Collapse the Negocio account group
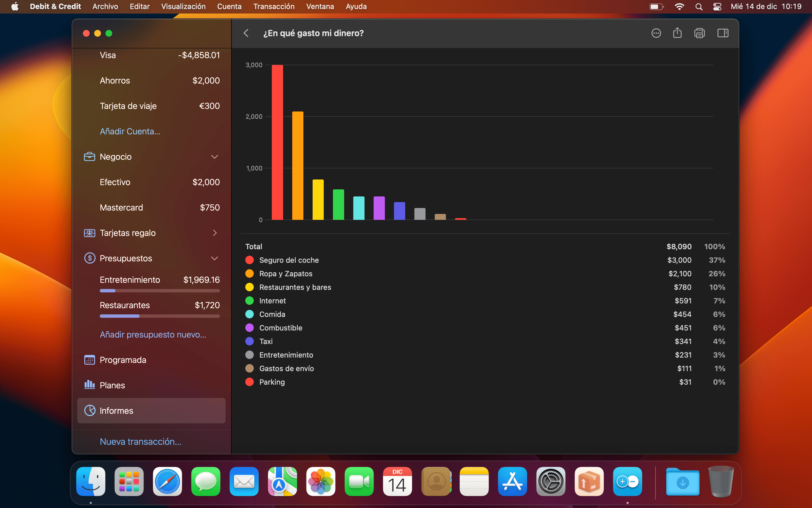This screenshot has width=812, height=508. pyautogui.click(x=214, y=157)
